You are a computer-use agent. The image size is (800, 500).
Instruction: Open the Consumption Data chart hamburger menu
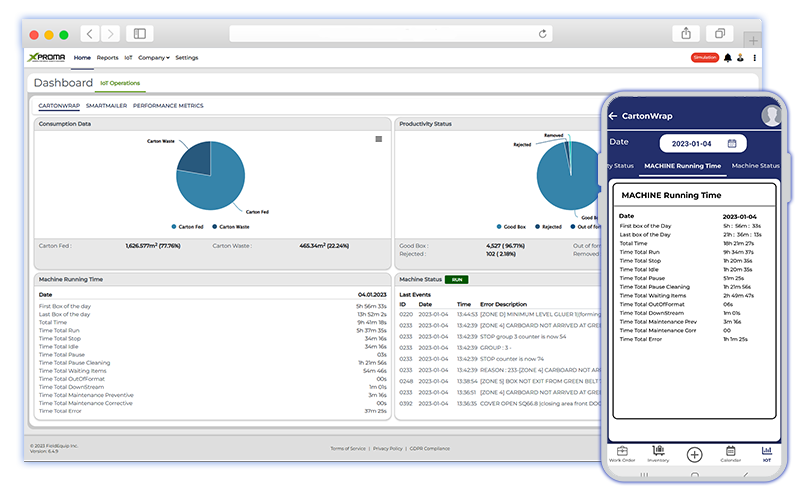point(379,139)
